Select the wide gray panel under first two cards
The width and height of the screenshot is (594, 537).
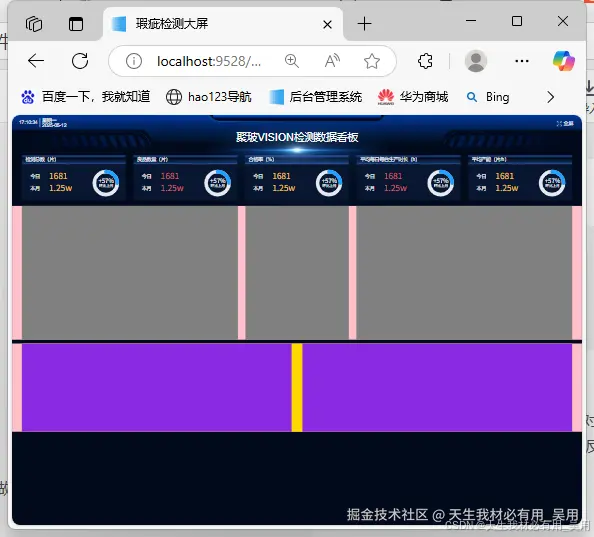pos(130,273)
